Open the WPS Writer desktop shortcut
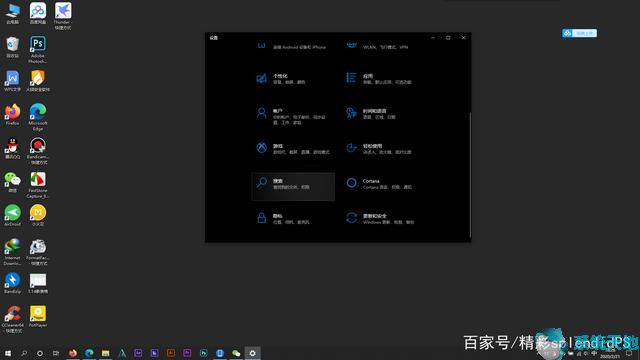640x360 pixels. click(13, 80)
